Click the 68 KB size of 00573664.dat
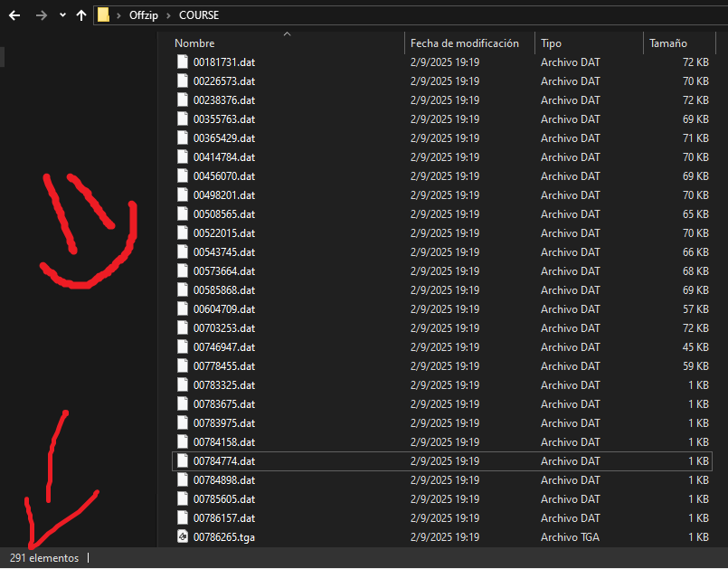 tap(695, 270)
